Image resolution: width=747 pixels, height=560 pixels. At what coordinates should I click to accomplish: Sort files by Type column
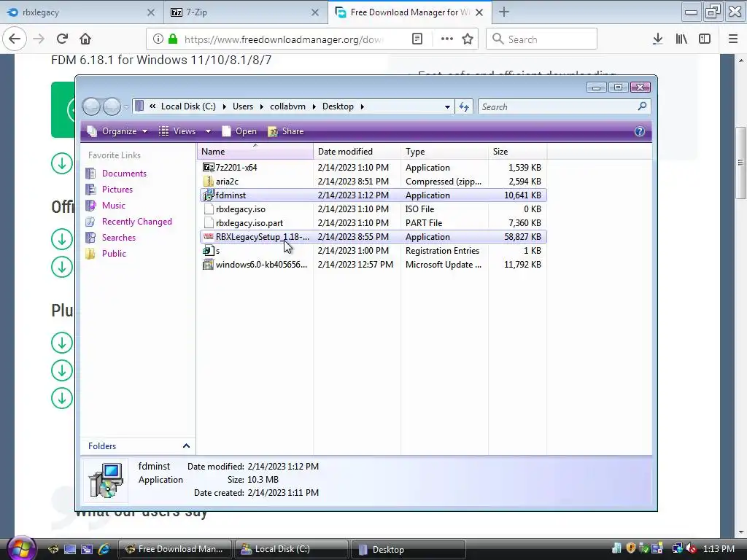(444, 152)
